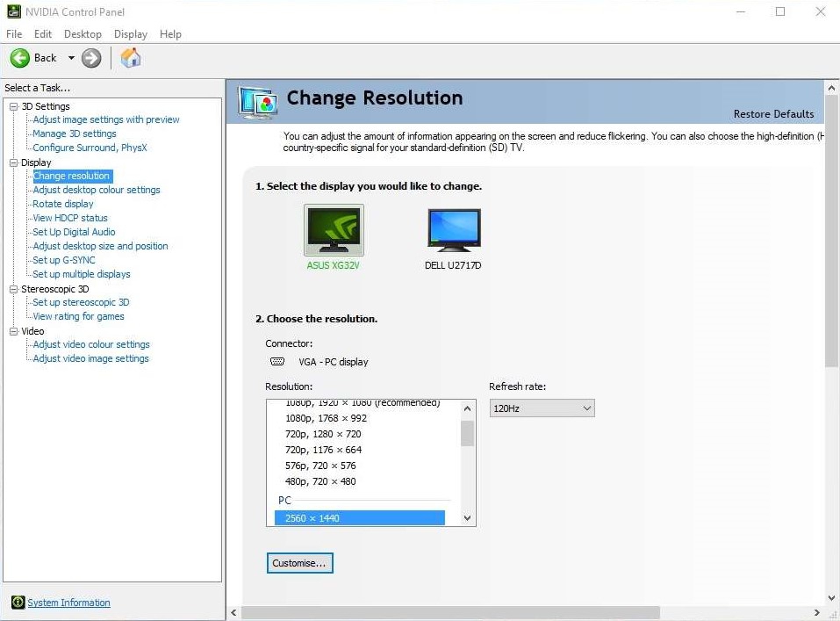Viewport: 840px width, 621px height.
Task: Click the Back button label
Action: [45, 58]
